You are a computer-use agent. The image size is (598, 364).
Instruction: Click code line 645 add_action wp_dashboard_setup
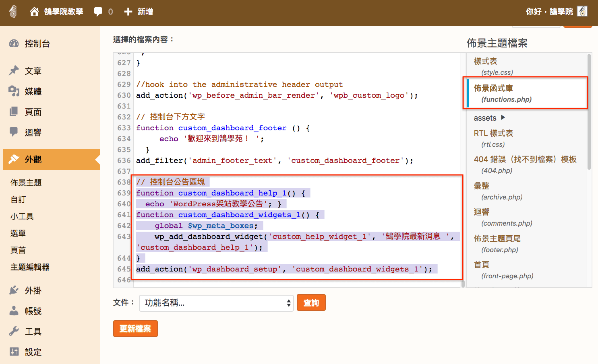tap(284, 269)
